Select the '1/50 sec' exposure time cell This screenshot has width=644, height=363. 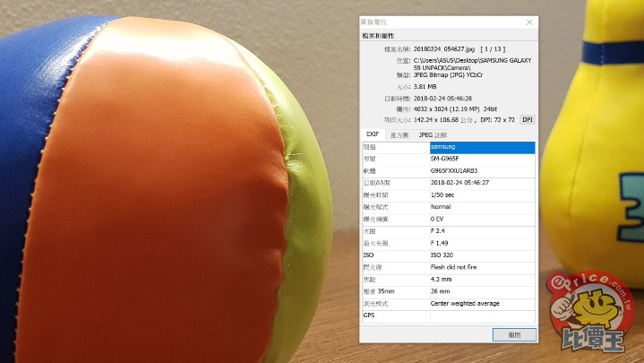tap(483, 195)
